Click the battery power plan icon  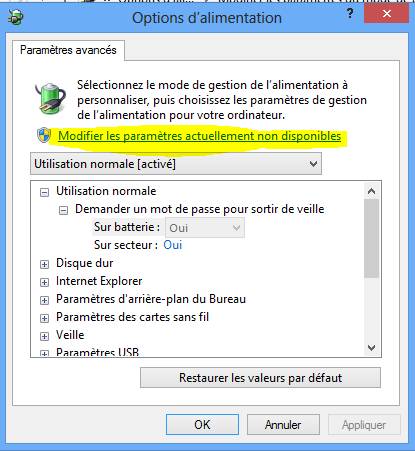pyautogui.click(x=50, y=98)
